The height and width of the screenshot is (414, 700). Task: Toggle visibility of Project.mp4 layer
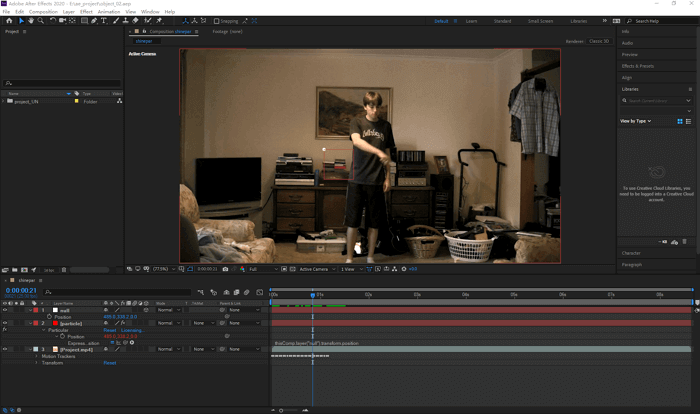click(x=4, y=349)
